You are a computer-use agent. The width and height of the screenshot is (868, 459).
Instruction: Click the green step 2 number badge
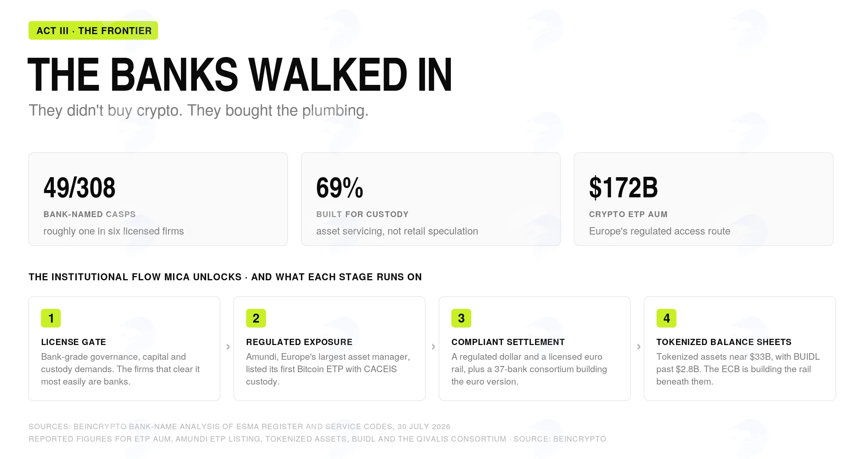256,318
